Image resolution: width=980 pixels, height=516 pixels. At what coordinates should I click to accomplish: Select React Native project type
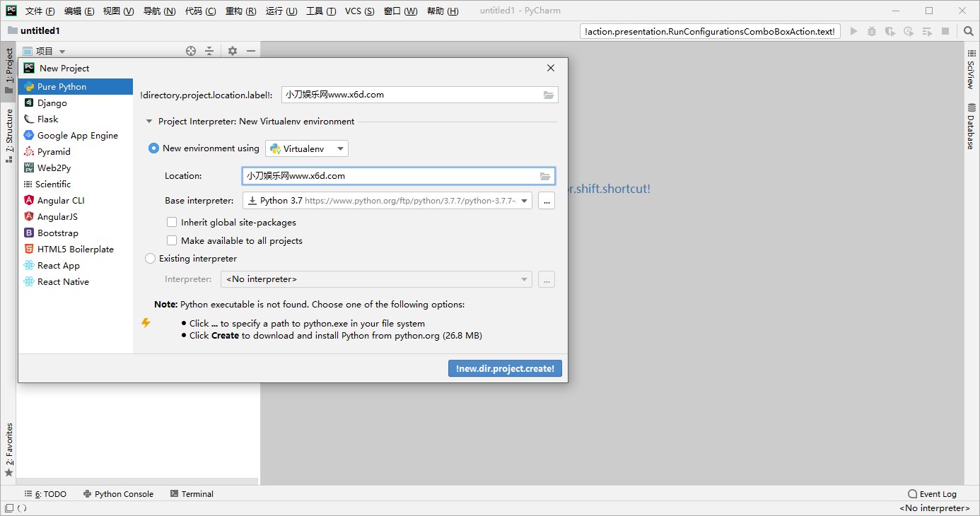pos(76,282)
